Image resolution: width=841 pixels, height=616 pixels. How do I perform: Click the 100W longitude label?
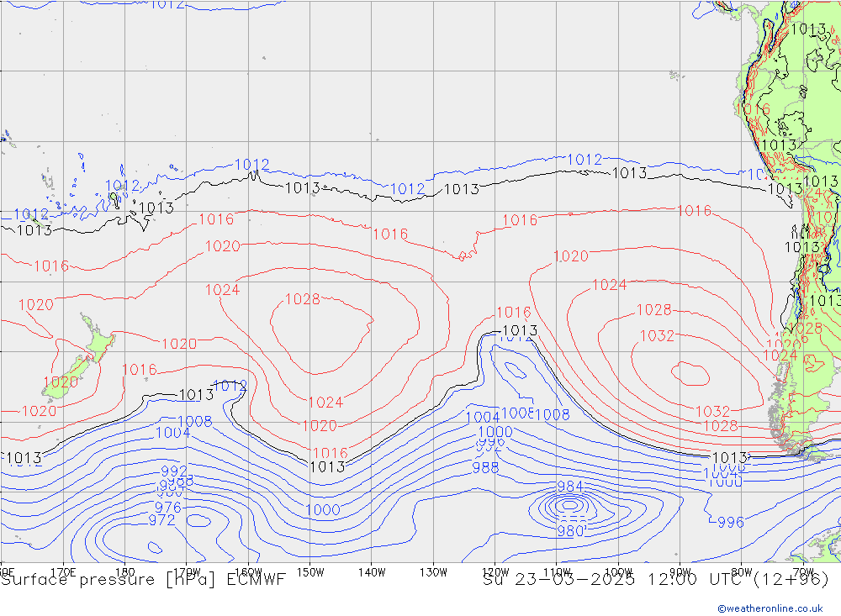(618, 572)
